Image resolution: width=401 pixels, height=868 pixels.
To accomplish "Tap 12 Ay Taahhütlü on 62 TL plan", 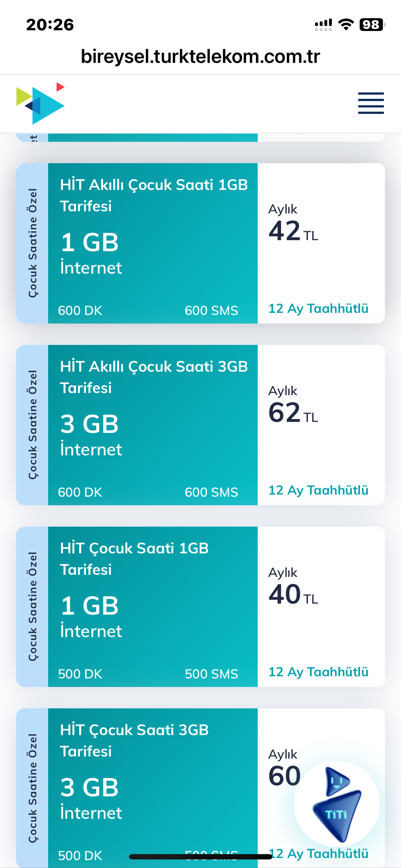I will pos(318,490).
